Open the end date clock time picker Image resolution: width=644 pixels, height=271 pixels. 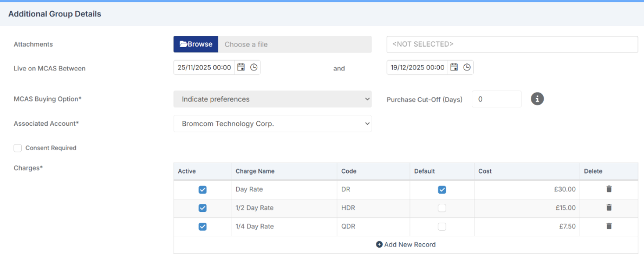467,67
